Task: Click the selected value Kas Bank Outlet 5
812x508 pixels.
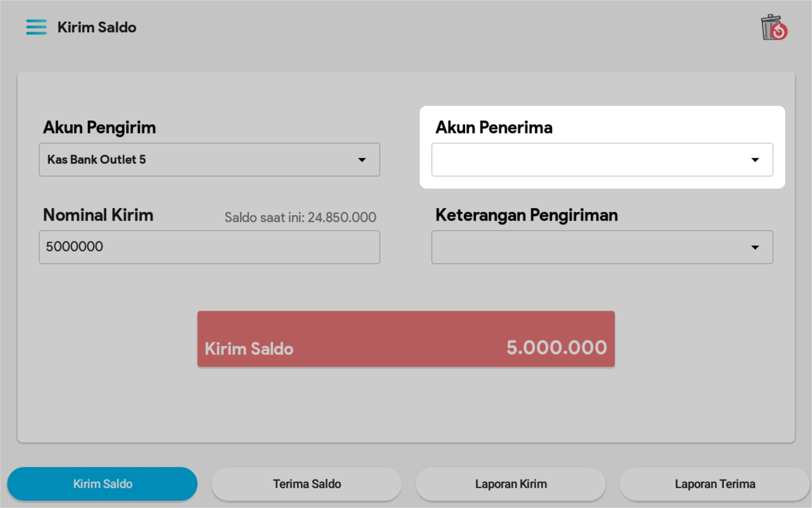Action: [x=97, y=160]
